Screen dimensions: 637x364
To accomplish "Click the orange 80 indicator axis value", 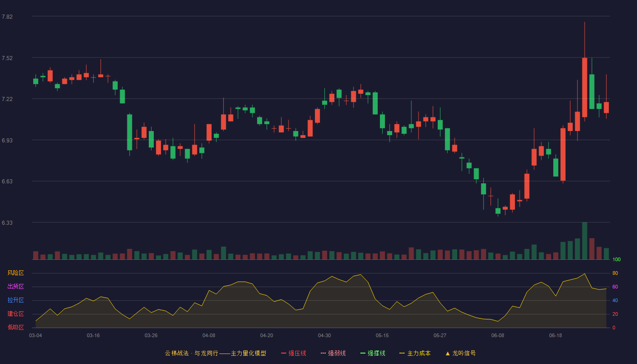I will (615, 273).
